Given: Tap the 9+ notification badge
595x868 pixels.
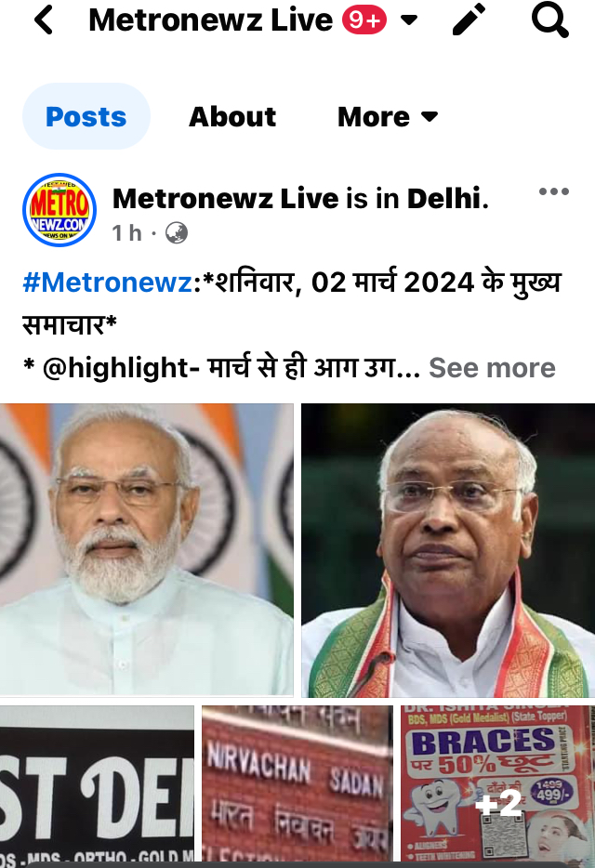Looking at the screenshot, I should 364,20.
